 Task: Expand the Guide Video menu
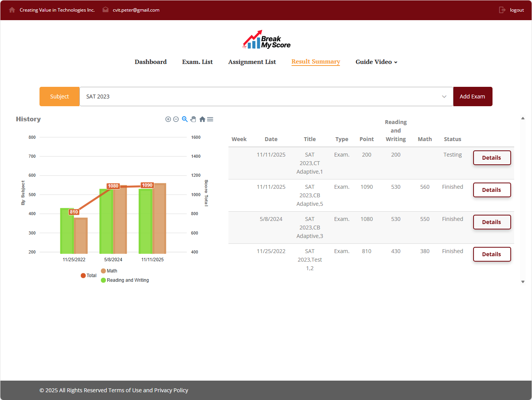[x=376, y=62]
